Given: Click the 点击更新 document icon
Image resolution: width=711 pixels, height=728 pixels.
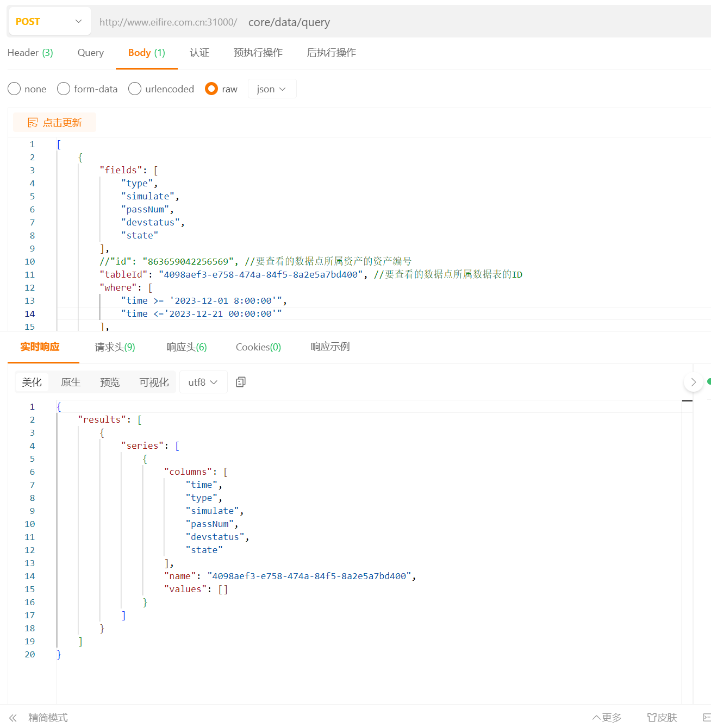Looking at the screenshot, I should click(33, 123).
